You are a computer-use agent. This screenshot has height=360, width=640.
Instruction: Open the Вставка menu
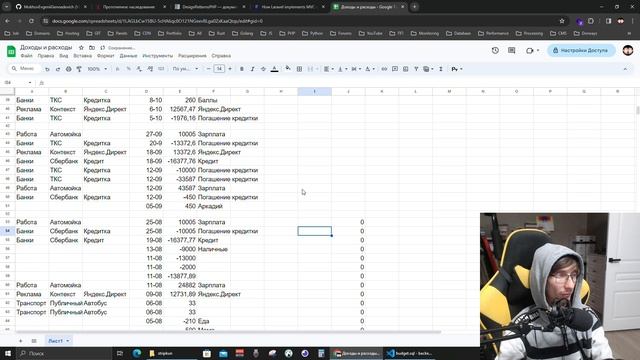(82, 56)
